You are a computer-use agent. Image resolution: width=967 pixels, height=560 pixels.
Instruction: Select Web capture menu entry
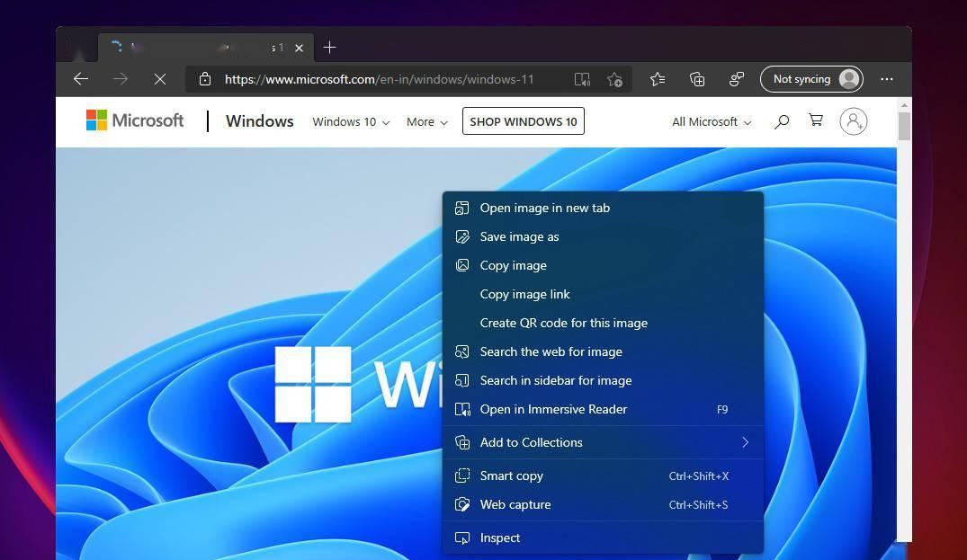pos(603,504)
